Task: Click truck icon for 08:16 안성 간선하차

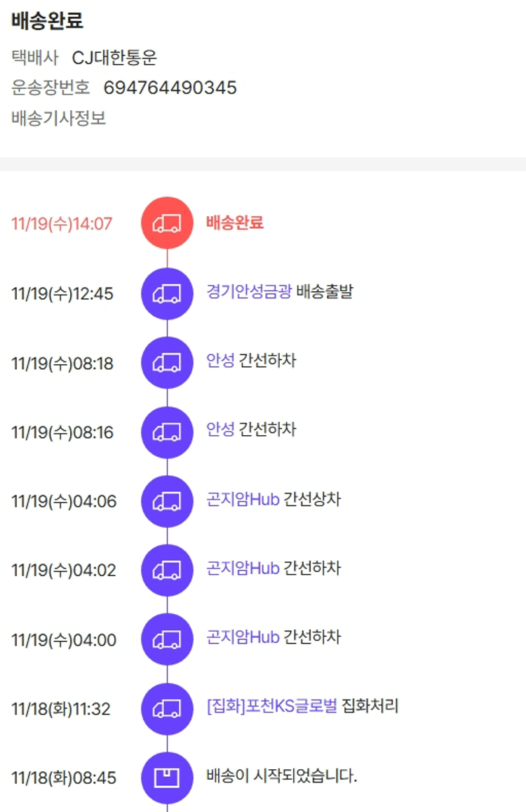Action: (x=167, y=432)
